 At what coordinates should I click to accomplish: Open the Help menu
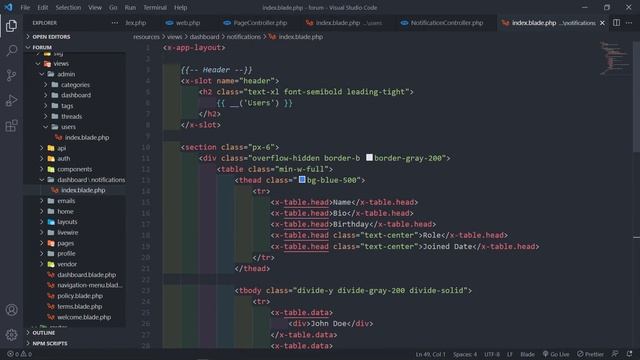(180, 7)
